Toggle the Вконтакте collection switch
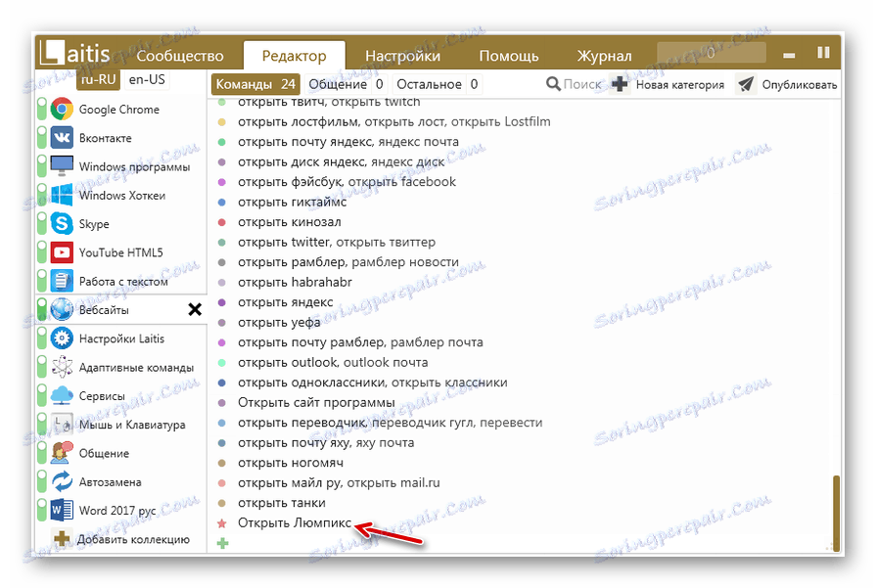 pos(42,138)
